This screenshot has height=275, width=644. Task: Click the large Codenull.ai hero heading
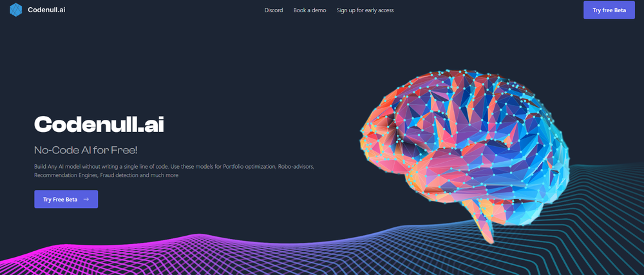[x=99, y=124]
